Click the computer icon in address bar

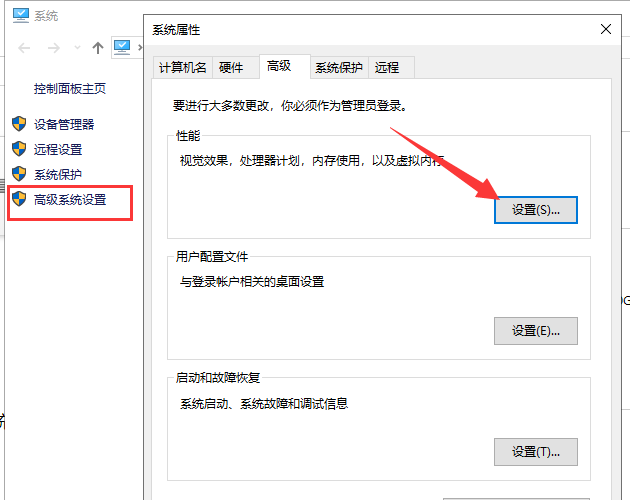pos(123,46)
